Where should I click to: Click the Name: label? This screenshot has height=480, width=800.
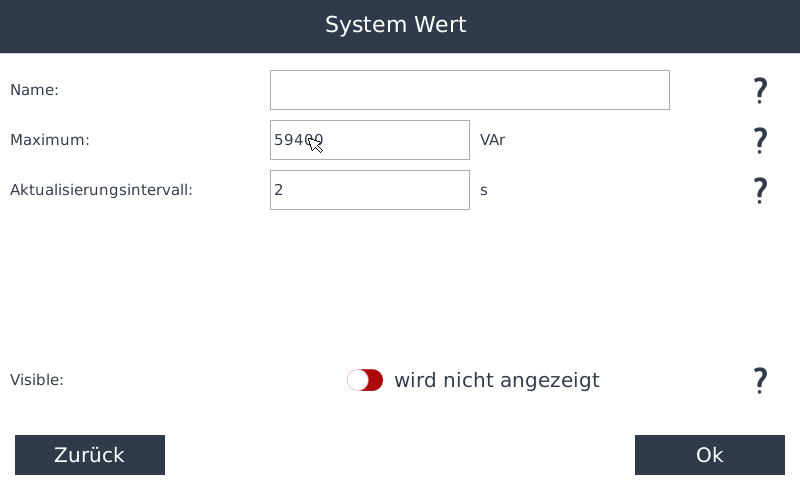coord(34,90)
